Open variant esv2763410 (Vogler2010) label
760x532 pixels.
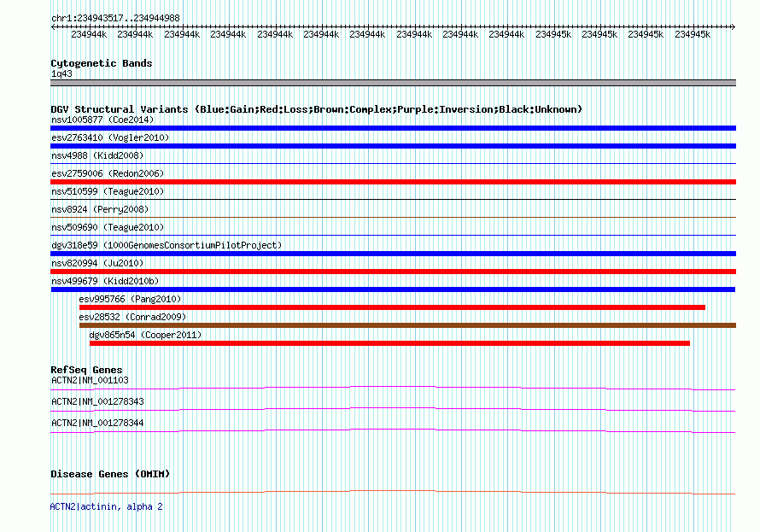(x=110, y=137)
